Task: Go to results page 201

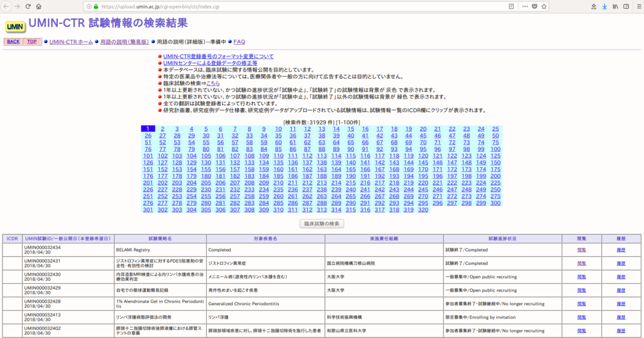Action: pyautogui.click(x=148, y=183)
